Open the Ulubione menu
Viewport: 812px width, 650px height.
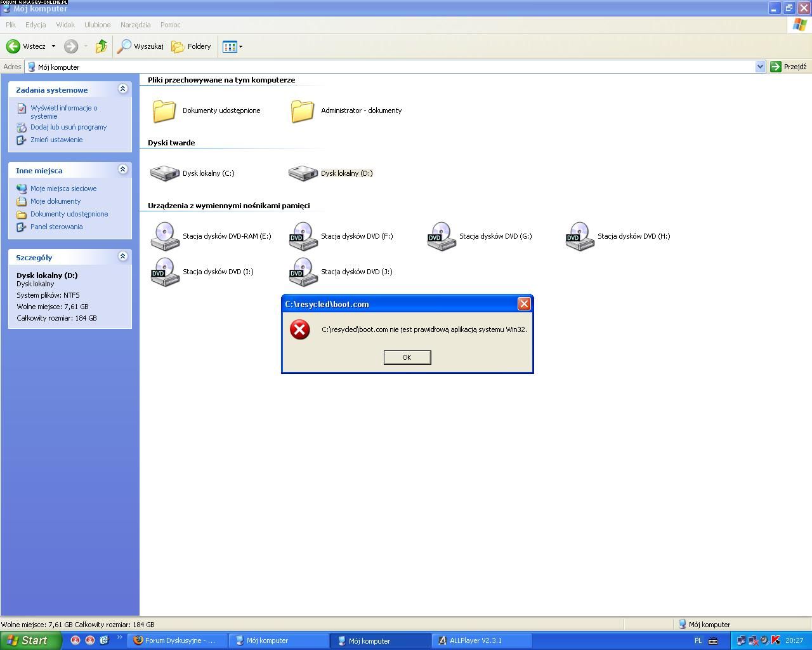click(98, 25)
